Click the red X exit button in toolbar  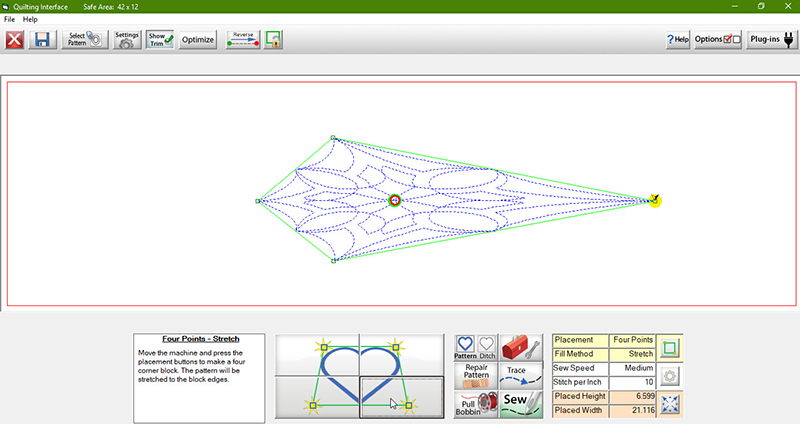click(15, 40)
